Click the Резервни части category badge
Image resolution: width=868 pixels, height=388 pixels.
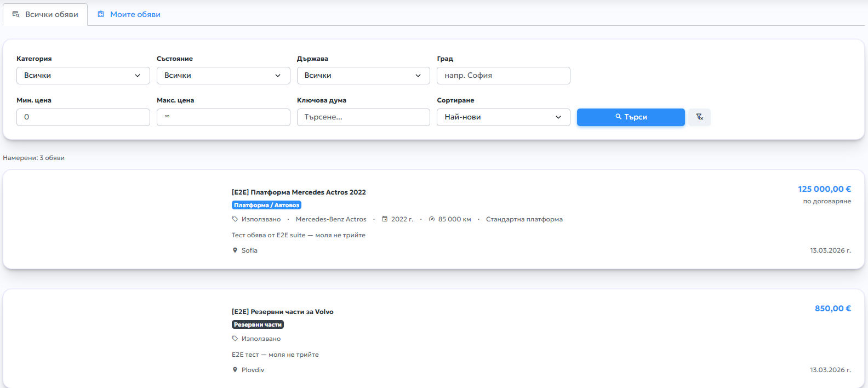click(258, 324)
